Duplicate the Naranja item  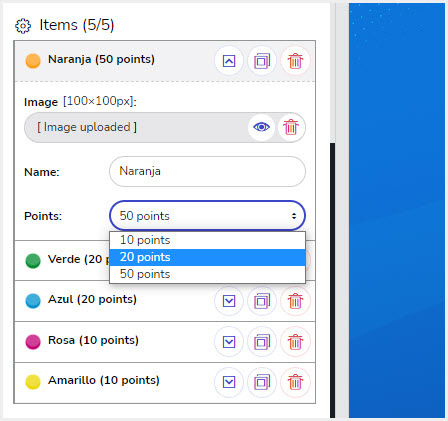point(262,61)
